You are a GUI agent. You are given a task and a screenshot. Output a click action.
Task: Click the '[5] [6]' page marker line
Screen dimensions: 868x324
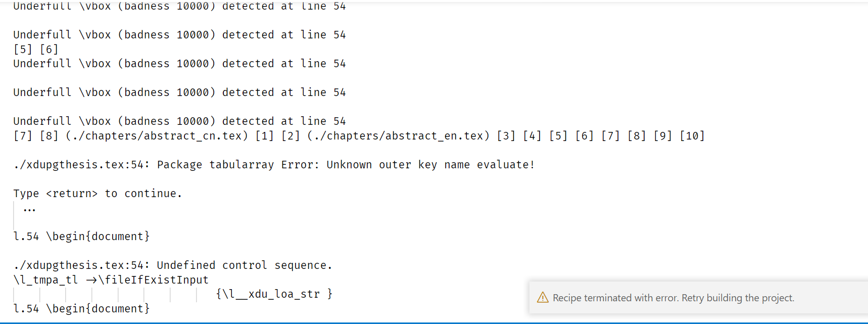coord(36,50)
